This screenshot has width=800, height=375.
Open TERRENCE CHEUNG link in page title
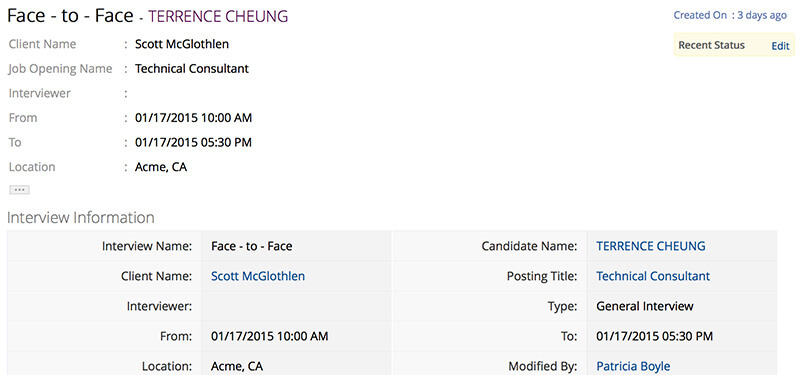tap(218, 16)
